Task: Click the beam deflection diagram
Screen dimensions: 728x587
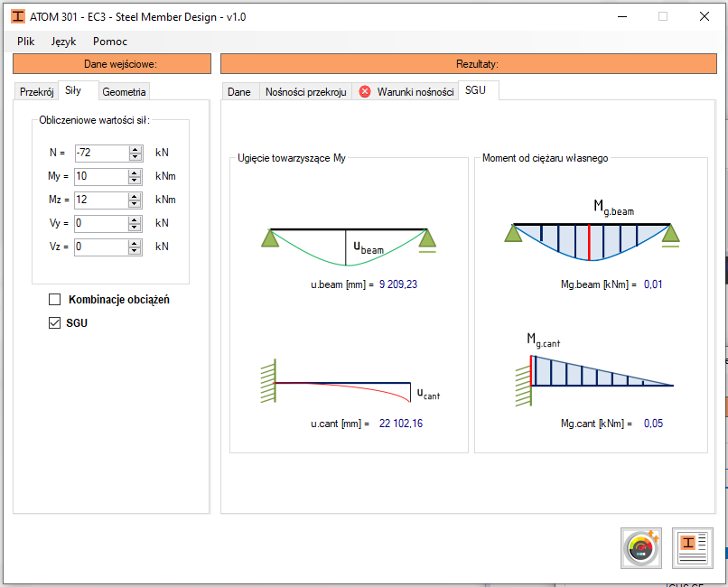Action: coord(349,247)
